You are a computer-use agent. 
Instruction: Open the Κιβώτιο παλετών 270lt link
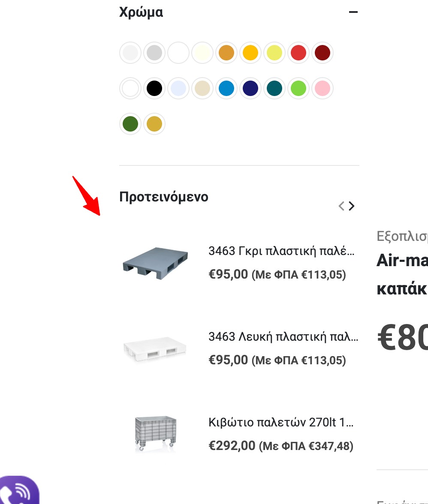tap(281, 423)
